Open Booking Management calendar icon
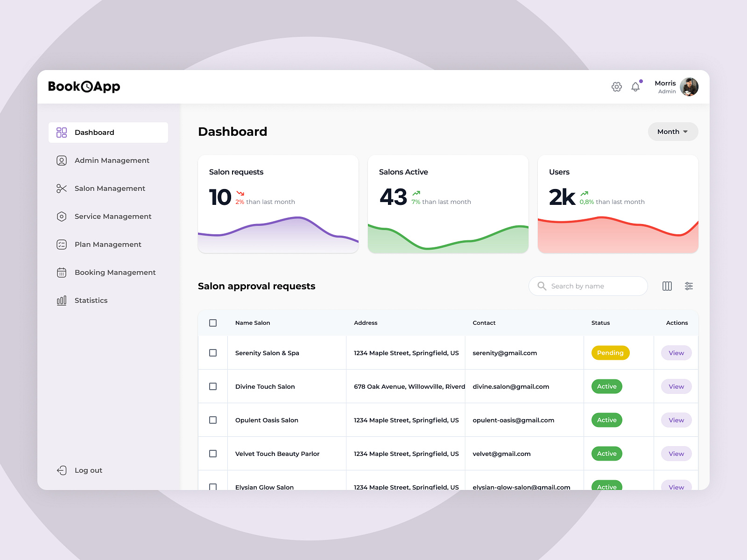 [x=62, y=272]
